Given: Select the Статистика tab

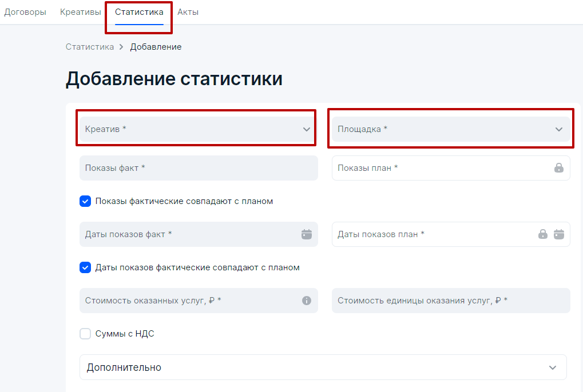Looking at the screenshot, I should point(139,12).
